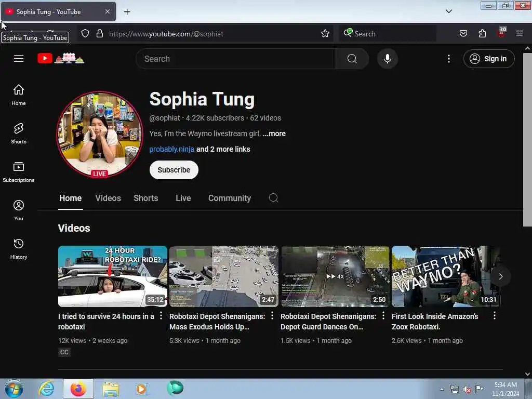
Task: Open options for Mass Exodus video
Action: (x=272, y=315)
